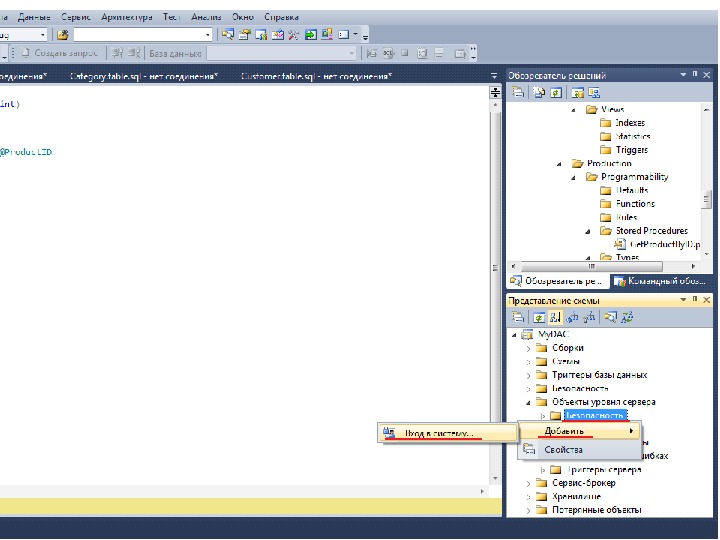Image resolution: width=720 pixels, height=540 pixels.
Task: Open the База данных combo box
Action: (281, 53)
